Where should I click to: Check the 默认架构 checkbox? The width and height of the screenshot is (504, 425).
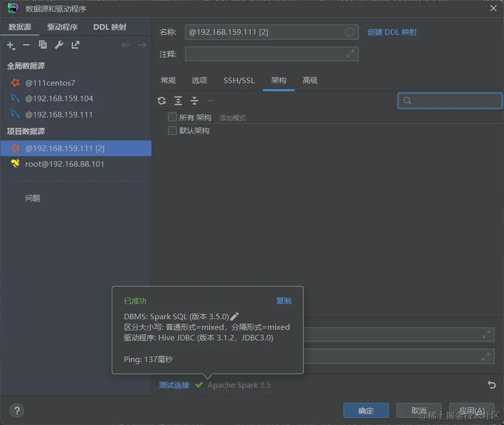[x=172, y=130]
